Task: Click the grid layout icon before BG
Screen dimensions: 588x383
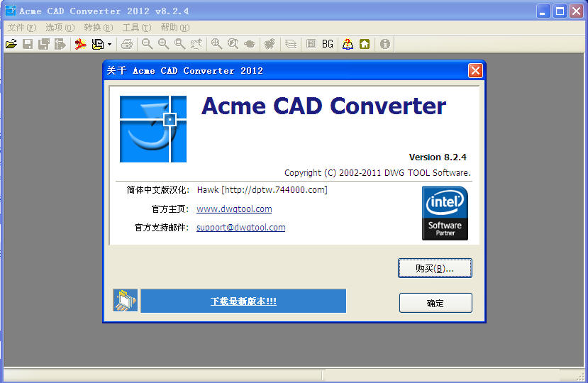Action: coord(311,44)
